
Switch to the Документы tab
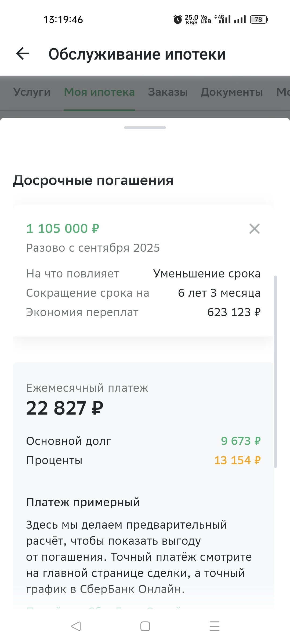232,92
